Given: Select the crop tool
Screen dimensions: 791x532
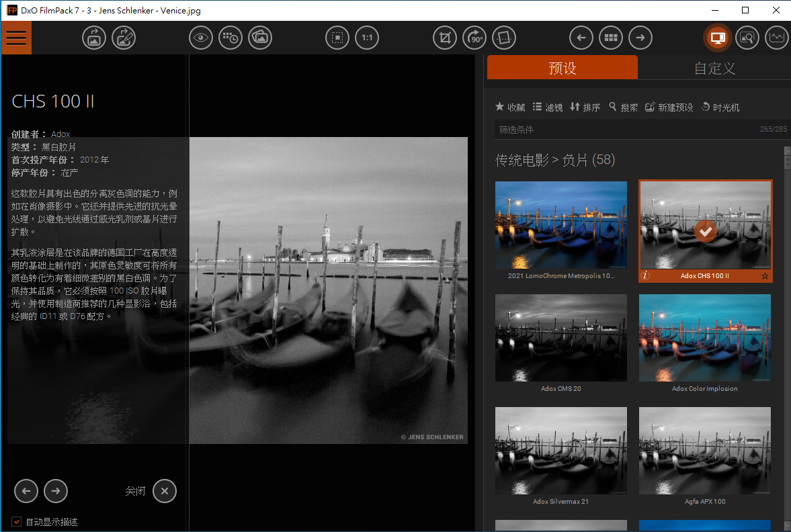Looking at the screenshot, I should tap(445, 38).
